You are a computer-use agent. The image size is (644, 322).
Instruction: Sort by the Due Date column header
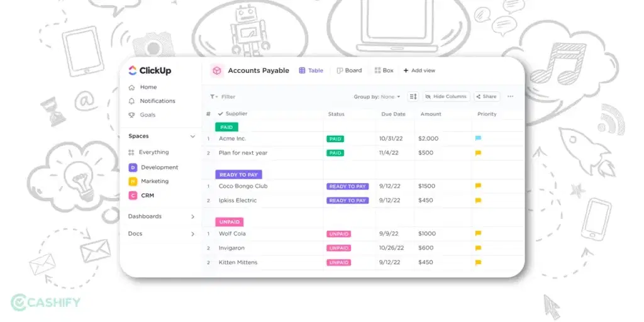point(393,114)
